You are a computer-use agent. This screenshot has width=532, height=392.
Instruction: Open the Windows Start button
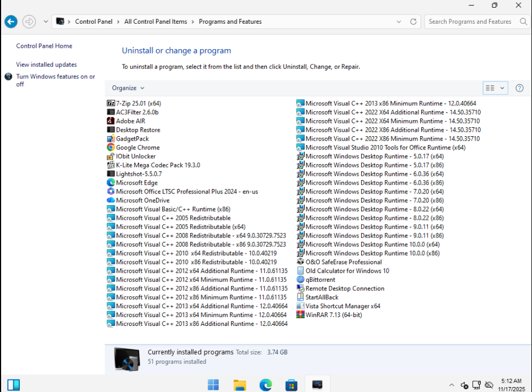click(213, 384)
